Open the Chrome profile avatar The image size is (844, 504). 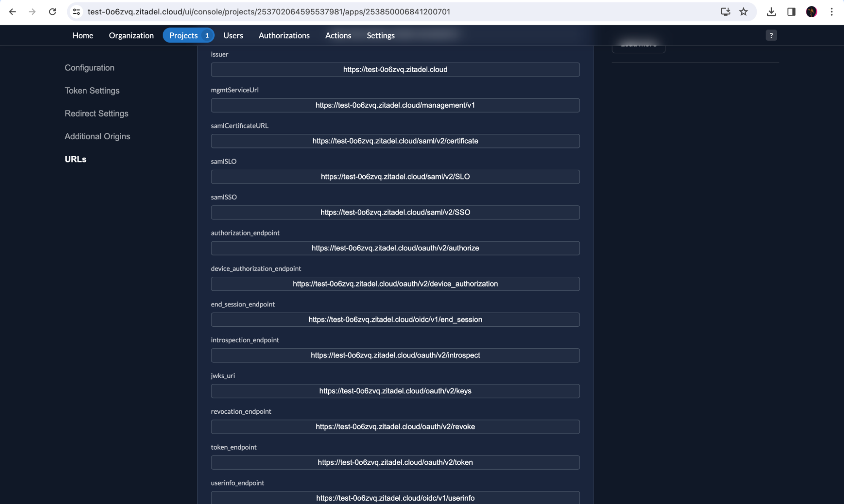(811, 12)
